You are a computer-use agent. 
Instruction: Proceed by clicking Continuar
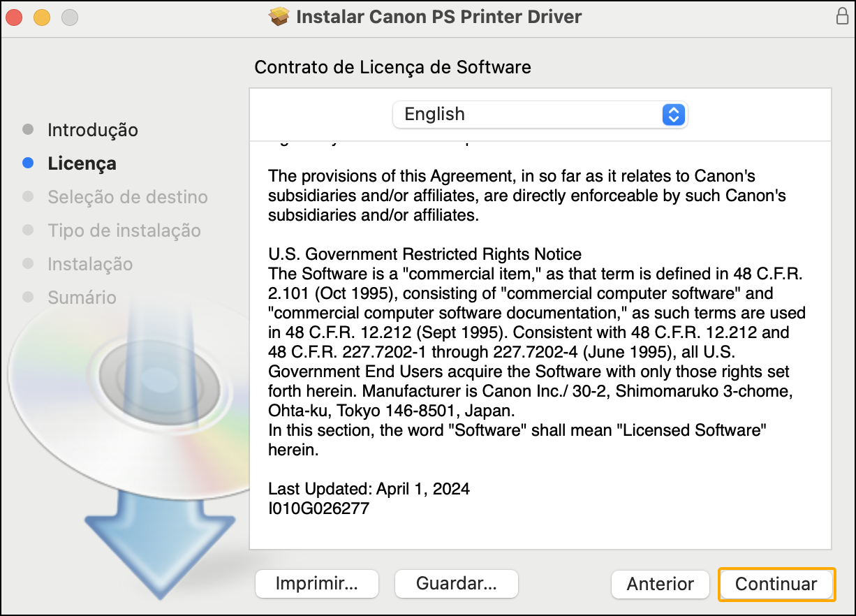click(x=776, y=584)
